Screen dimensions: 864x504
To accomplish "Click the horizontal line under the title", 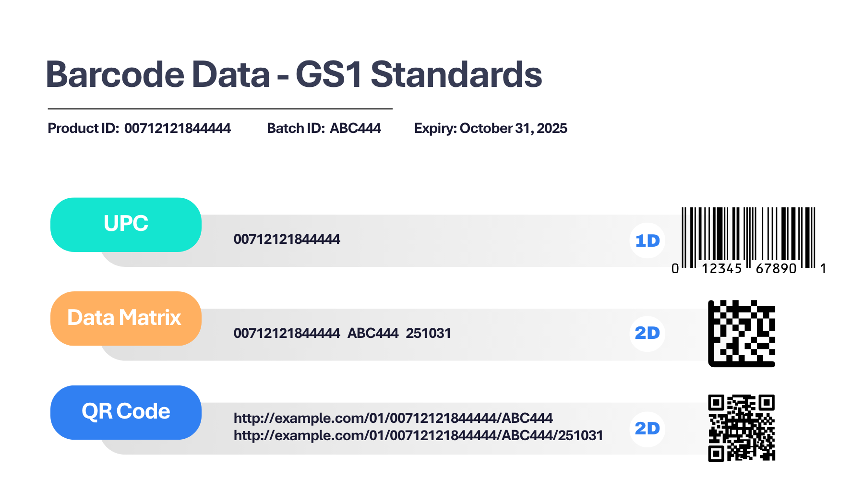I will coord(220,109).
